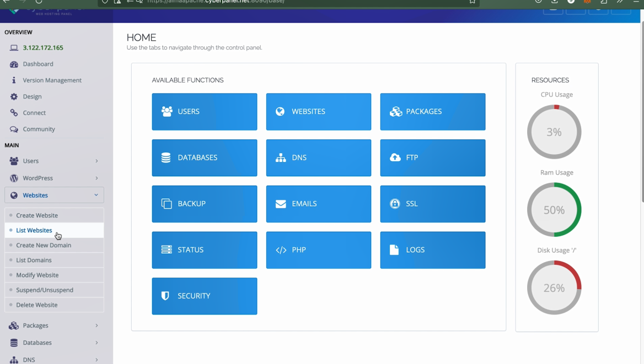Screen dimensions: 644x364
Task: Select the Design gear icon
Action: click(x=14, y=96)
